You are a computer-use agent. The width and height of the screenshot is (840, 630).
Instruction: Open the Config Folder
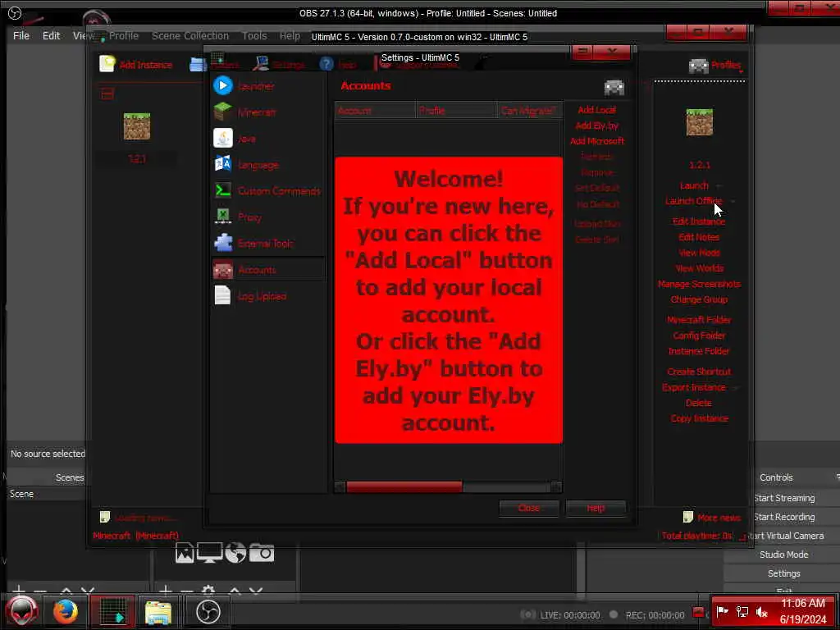pos(699,336)
